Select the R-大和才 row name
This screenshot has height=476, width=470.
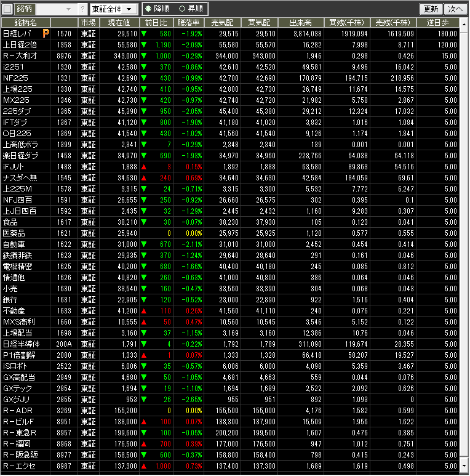[20, 56]
